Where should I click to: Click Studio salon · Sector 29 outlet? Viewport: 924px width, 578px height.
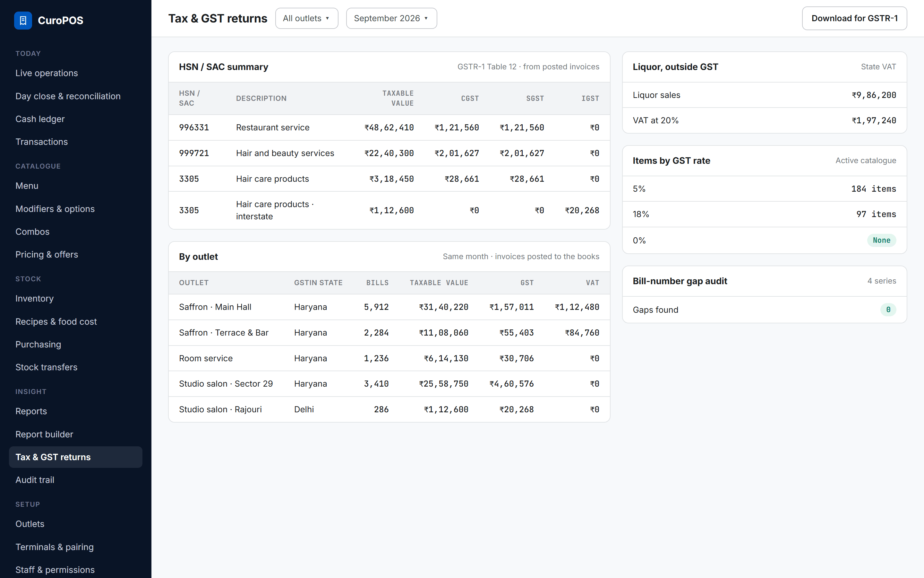pos(226,384)
